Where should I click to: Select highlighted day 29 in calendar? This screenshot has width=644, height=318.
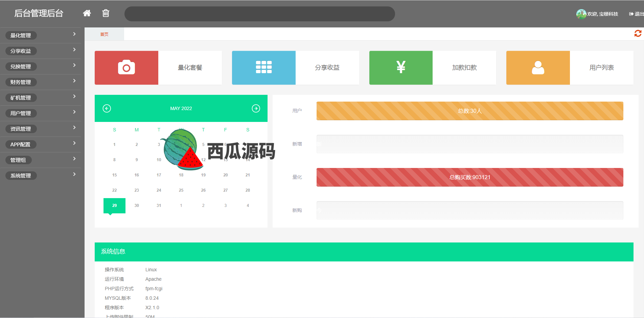[x=114, y=206]
